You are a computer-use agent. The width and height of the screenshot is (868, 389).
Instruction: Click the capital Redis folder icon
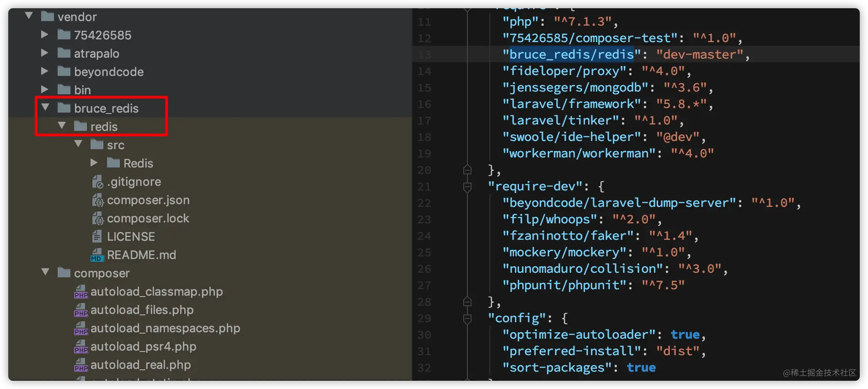pyautogui.click(x=113, y=163)
